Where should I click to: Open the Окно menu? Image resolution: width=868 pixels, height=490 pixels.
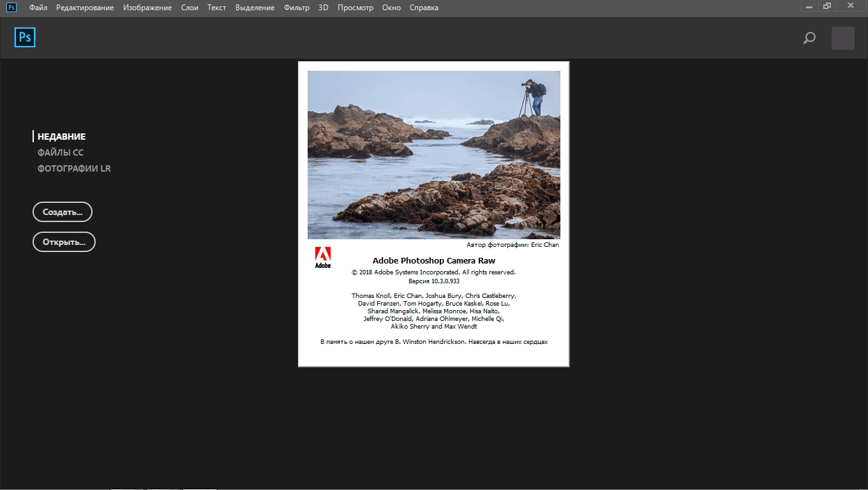point(392,8)
